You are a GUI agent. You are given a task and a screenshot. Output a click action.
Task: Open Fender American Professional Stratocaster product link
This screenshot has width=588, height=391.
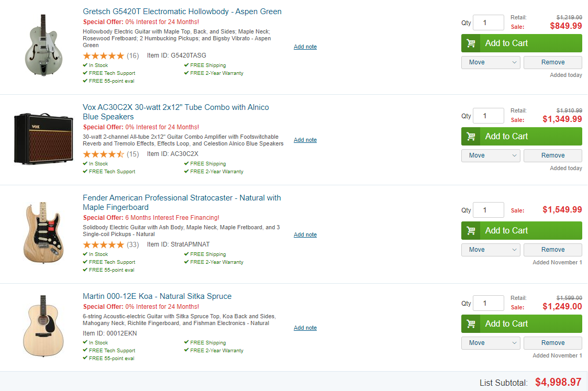coord(182,203)
